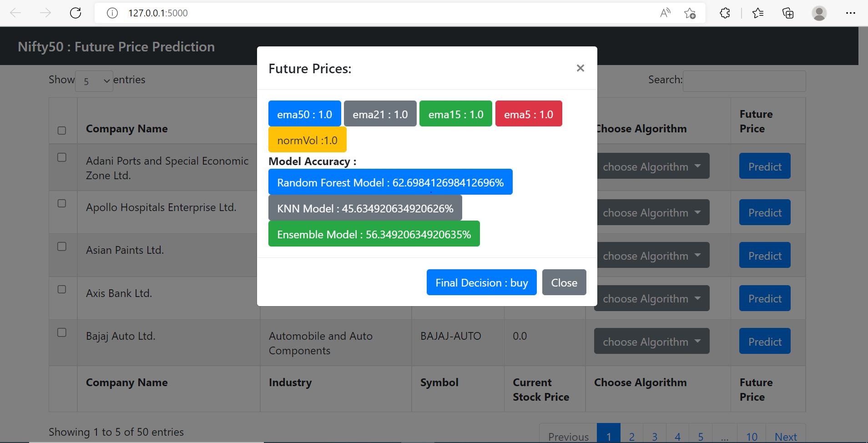
Task: Open the Favorites list icon
Action: [758, 13]
